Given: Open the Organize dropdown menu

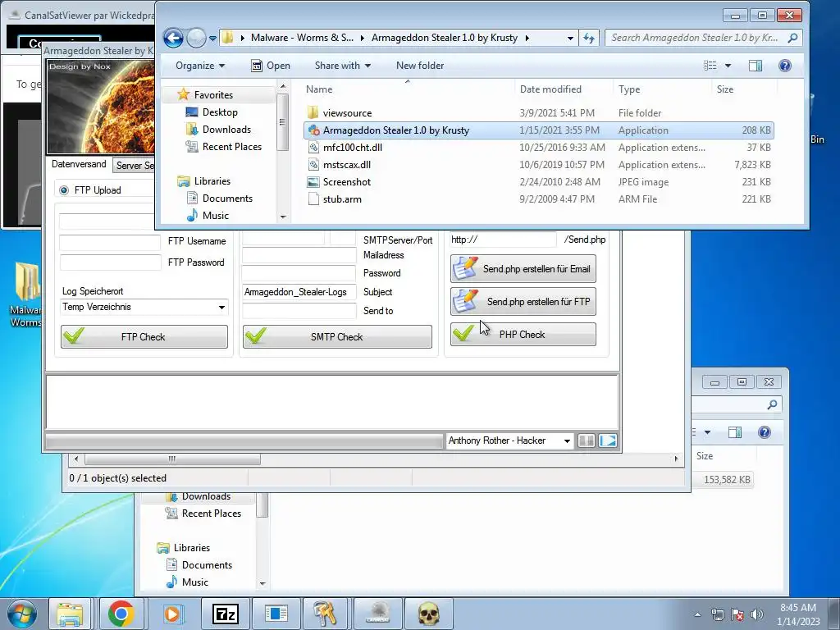Looking at the screenshot, I should click(200, 66).
